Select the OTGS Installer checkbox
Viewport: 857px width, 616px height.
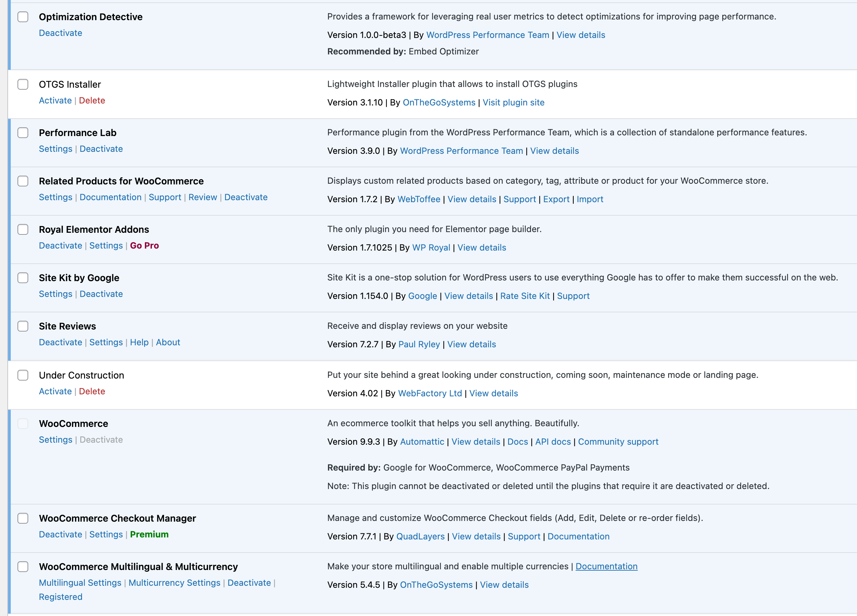tap(23, 84)
